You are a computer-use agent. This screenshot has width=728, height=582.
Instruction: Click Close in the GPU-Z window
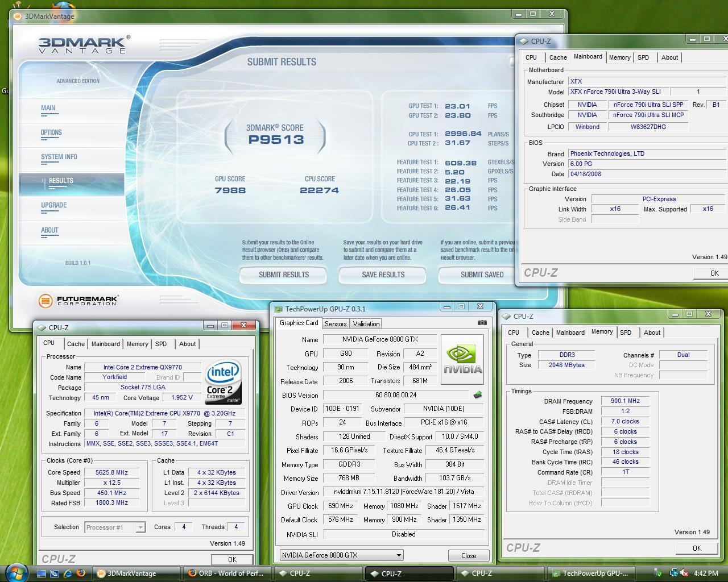469,555
